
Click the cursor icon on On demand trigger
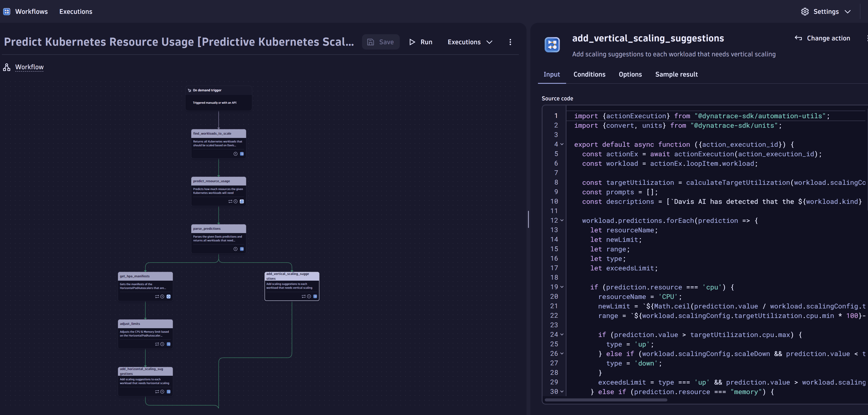tap(189, 90)
